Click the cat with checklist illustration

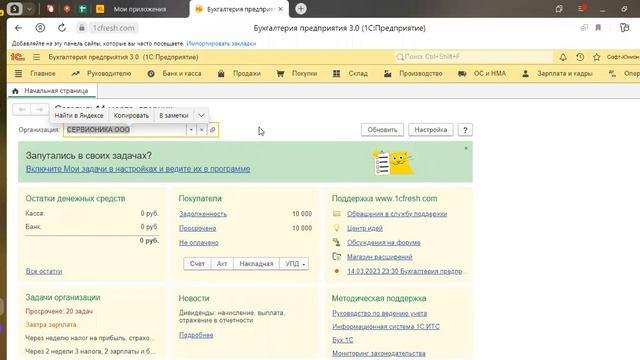coord(393,162)
